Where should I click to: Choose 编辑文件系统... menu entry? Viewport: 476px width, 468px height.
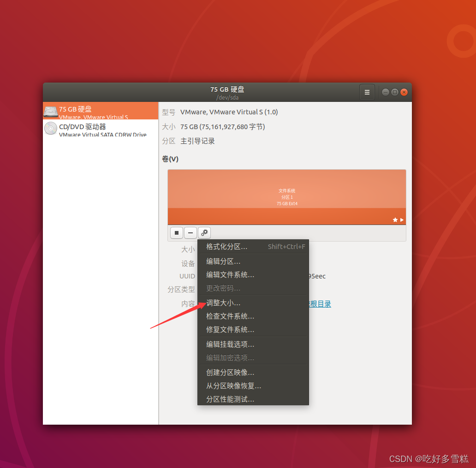pos(253,275)
